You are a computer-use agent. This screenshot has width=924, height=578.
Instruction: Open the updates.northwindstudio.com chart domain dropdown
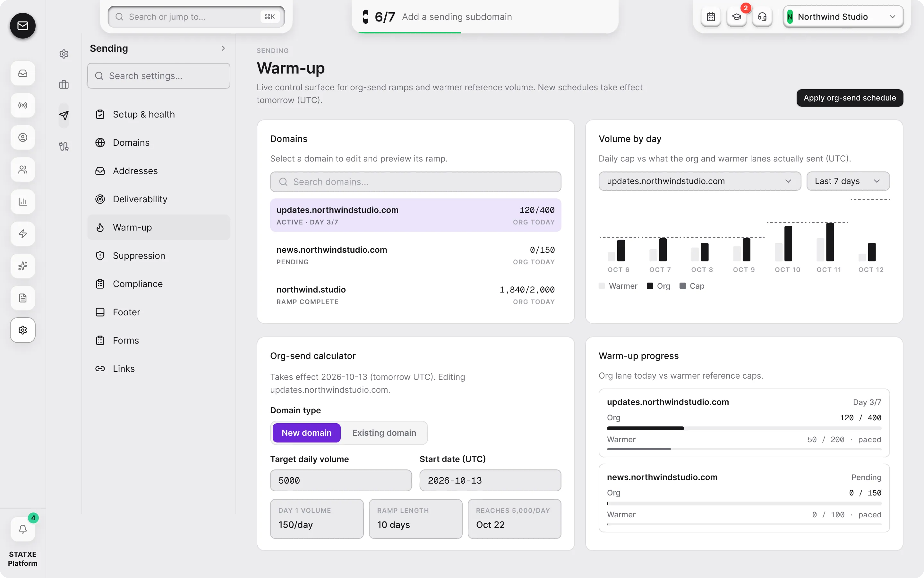coord(699,181)
